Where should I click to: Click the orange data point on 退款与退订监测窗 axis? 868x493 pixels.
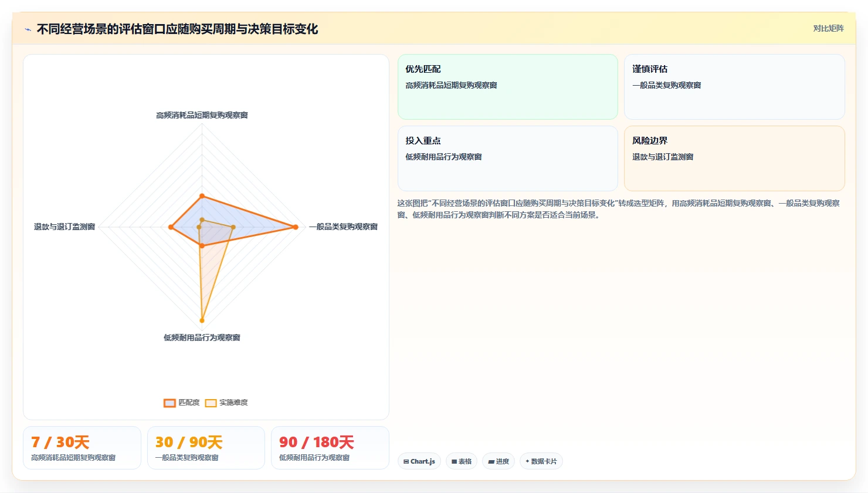coord(171,227)
